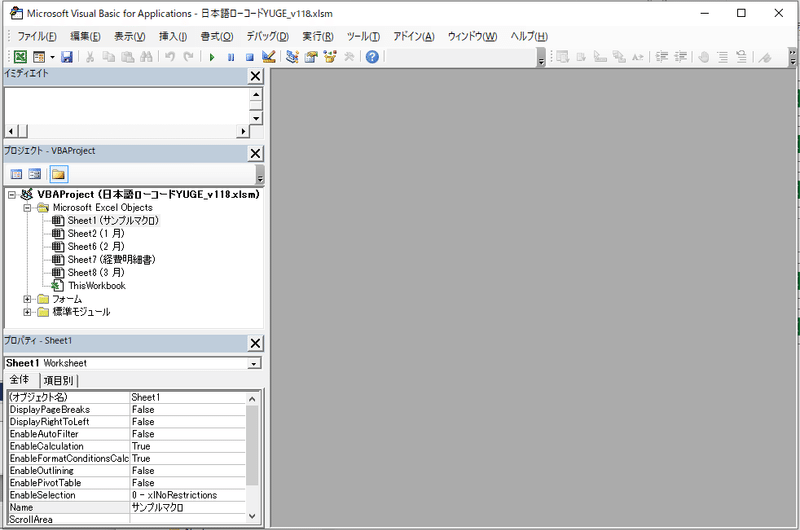The width and height of the screenshot is (800, 530).
Task: Open Find with the binoculars icon
Action: [146, 57]
